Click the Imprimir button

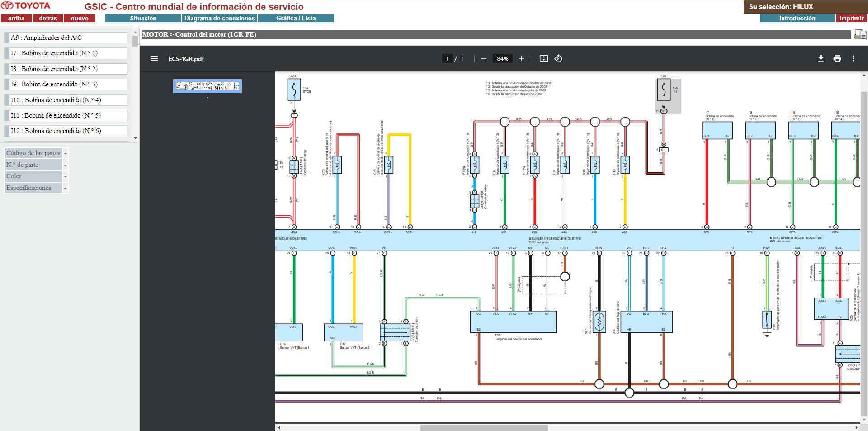851,19
